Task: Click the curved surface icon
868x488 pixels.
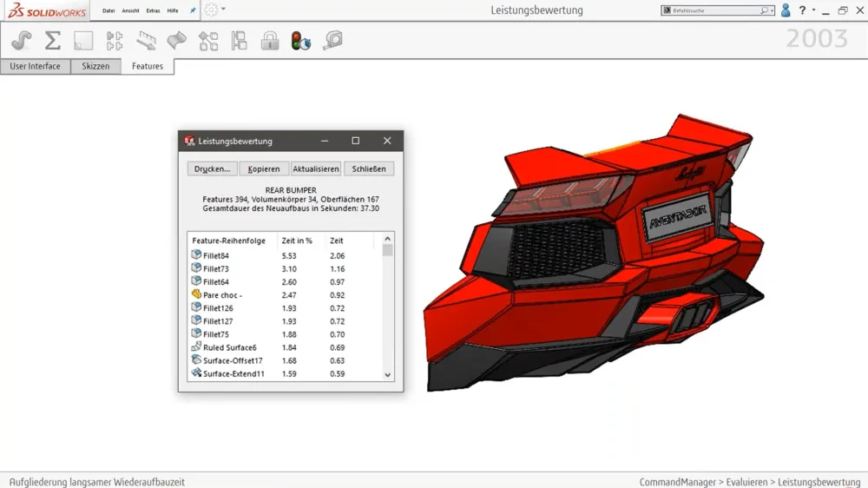Action: [x=176, y=41]
